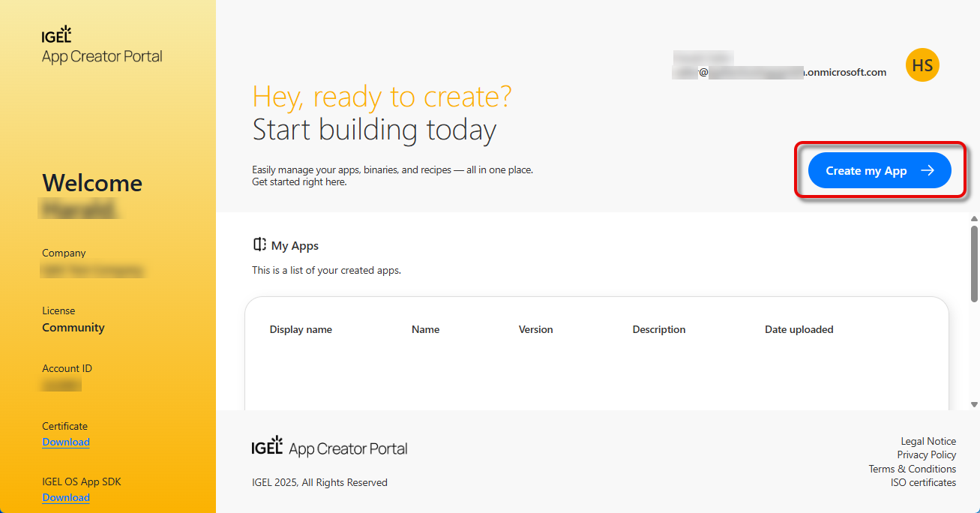Download the IGEL OS App SDK

pyautogui.click(x=66, y=497)
